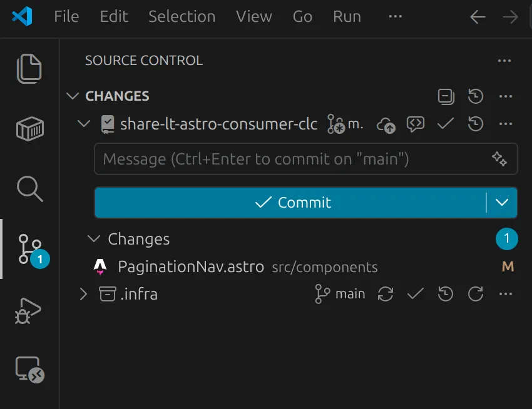Expand the .infra repository chevron
532x409 pixels.
pyautogui.click(x=83, y=294)
